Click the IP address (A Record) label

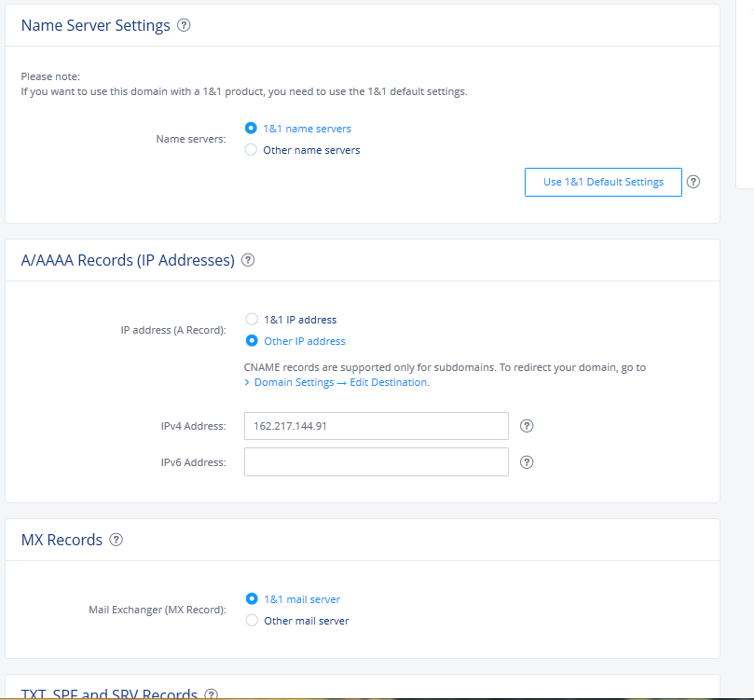[173, 330]
